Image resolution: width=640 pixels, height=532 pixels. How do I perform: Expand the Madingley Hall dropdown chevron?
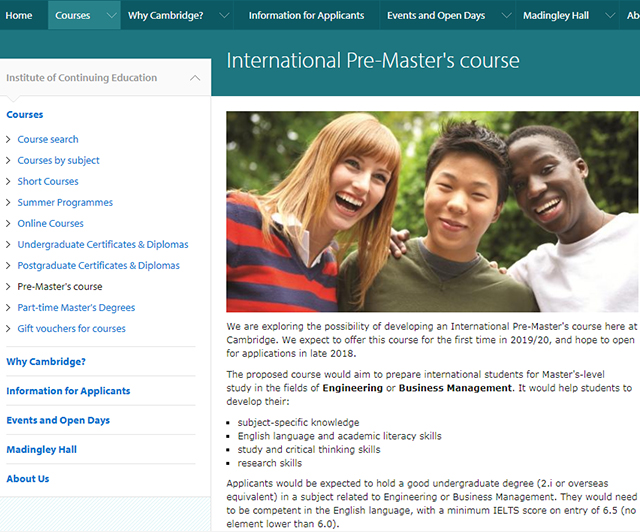(x=610, y=16)
